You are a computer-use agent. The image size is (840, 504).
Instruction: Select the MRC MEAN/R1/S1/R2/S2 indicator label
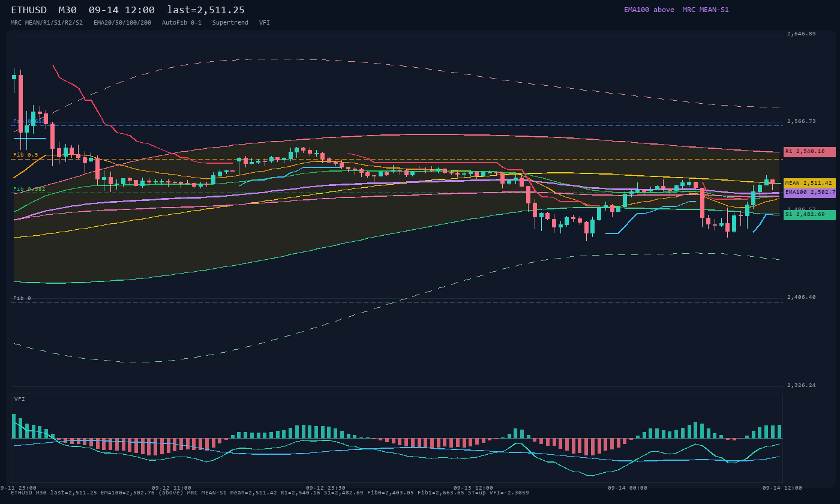point(47,23)
